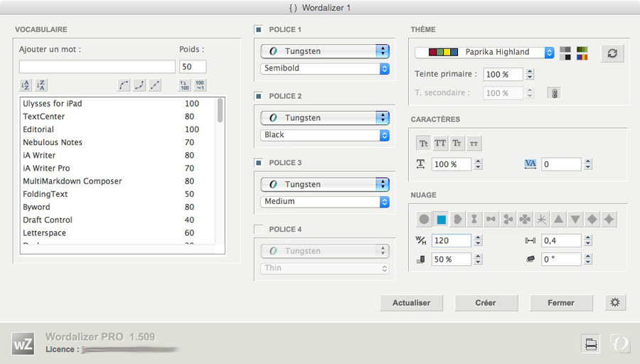The height and width of the screenshot is (364, 640).
Task: Select the title case Tr option
Action: coord(457,143)
